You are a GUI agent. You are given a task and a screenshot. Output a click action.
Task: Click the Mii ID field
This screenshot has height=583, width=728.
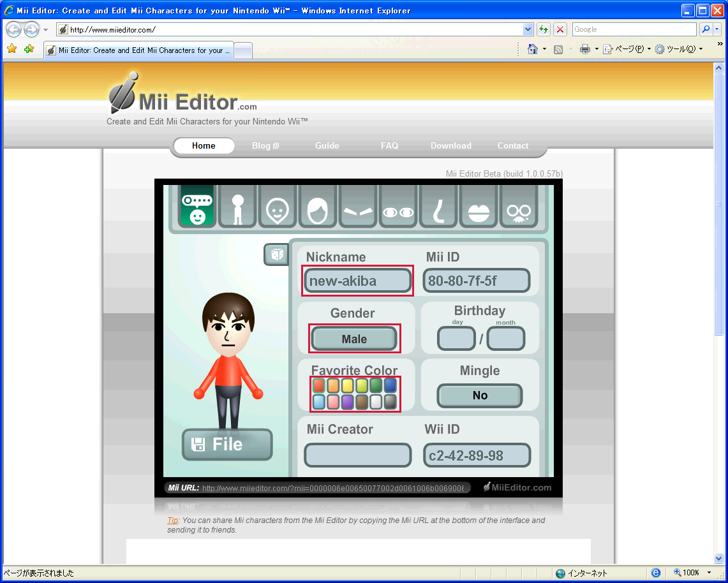click(477, 281)
